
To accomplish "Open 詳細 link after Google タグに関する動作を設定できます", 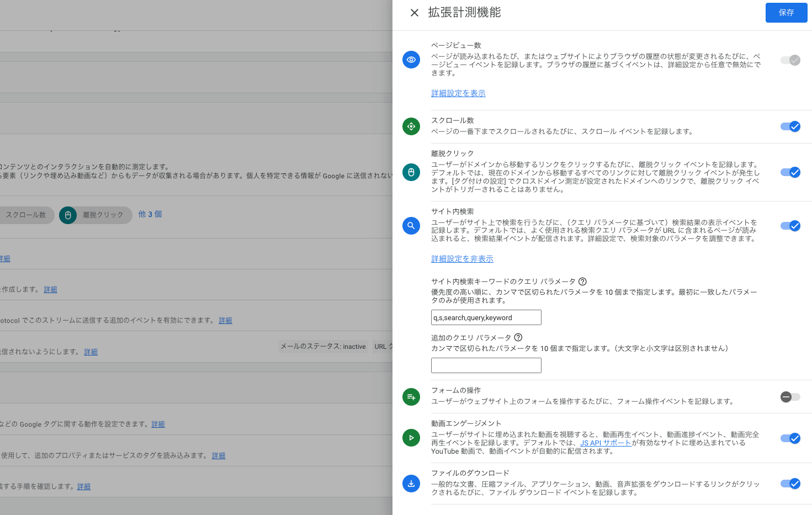I will [x=158, y=424].
